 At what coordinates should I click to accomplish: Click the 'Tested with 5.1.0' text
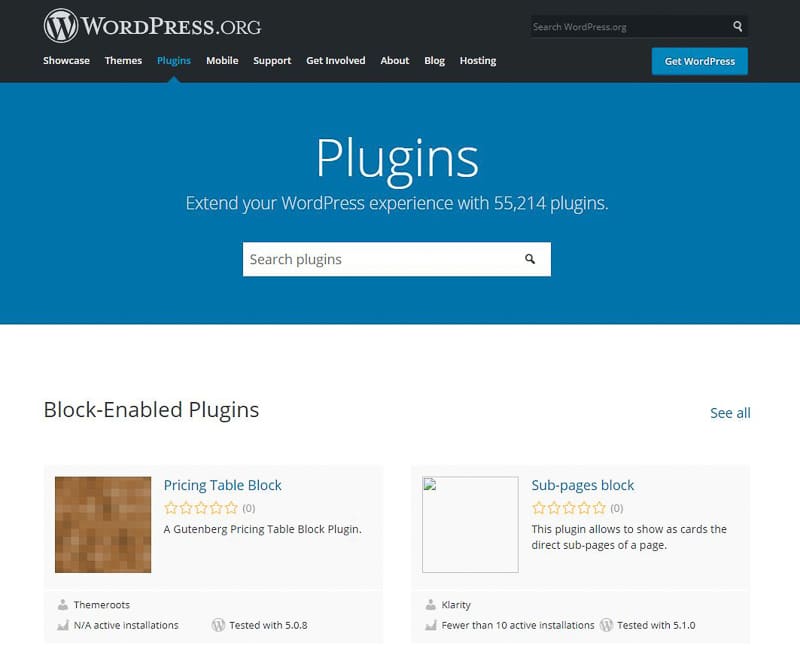point(656,625)
